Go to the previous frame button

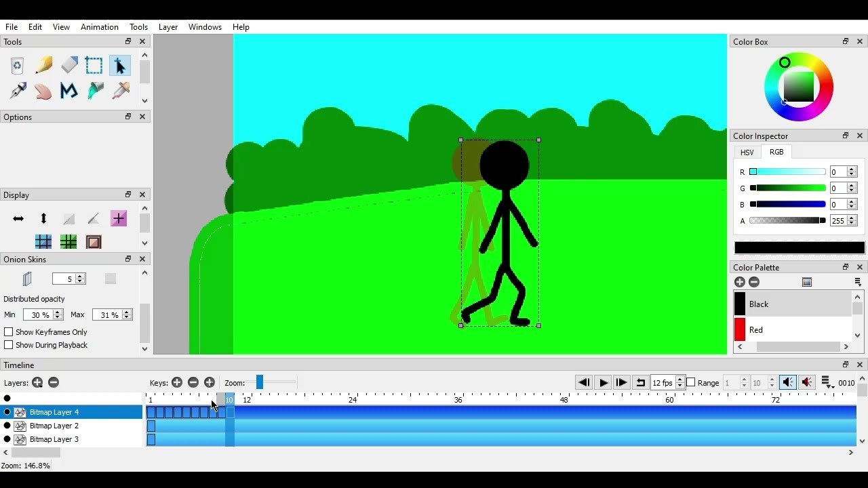584,383
